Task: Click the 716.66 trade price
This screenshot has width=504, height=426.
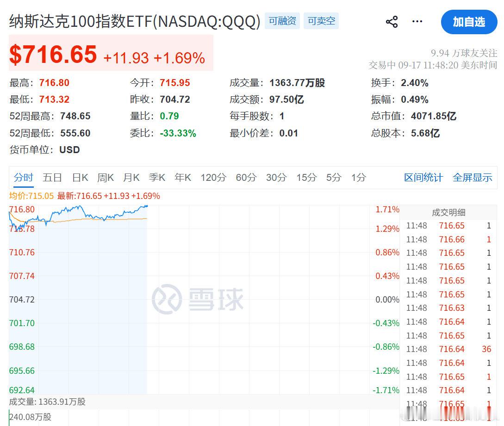Action: [x=452, y=239]
